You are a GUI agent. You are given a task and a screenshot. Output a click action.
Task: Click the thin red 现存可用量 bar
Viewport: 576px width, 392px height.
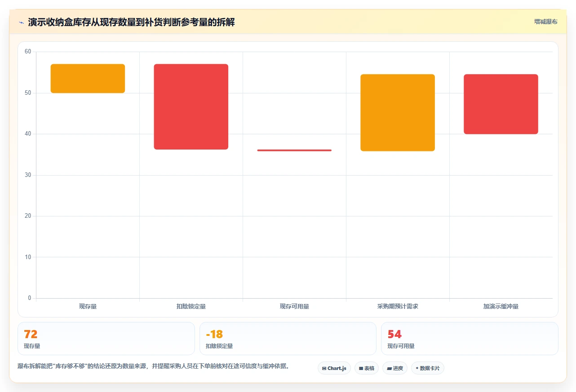coord(294,150)
